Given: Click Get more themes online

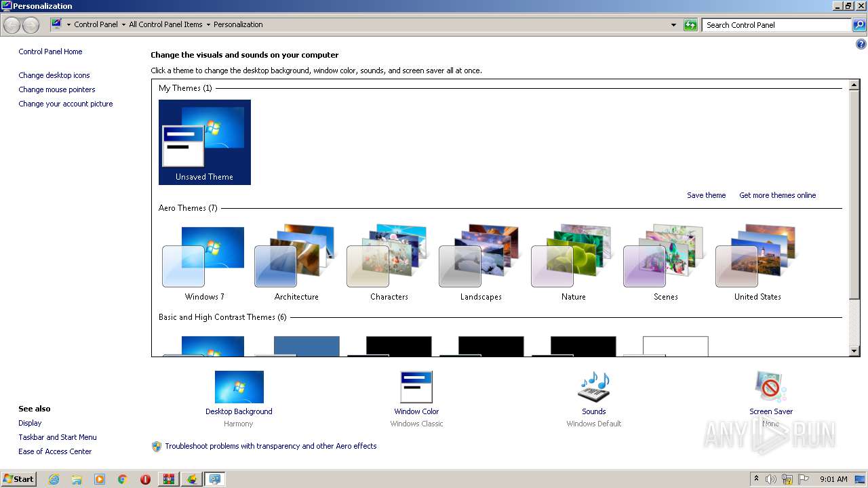Looking at the screenshot, I should point(777,195).
